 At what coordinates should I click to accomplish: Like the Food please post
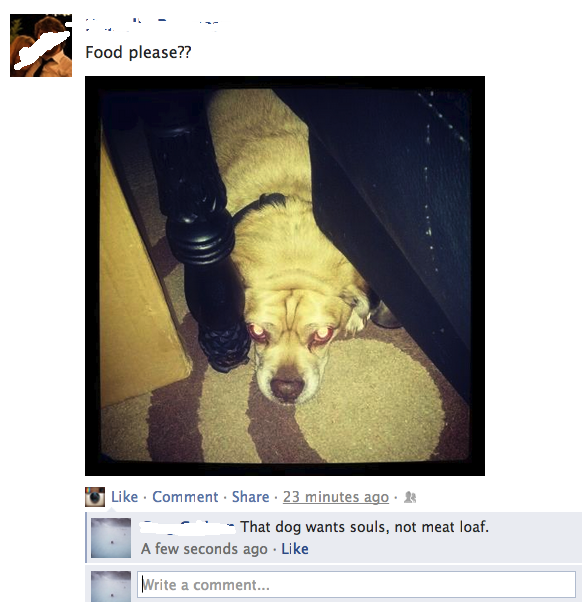click(124, 497)
